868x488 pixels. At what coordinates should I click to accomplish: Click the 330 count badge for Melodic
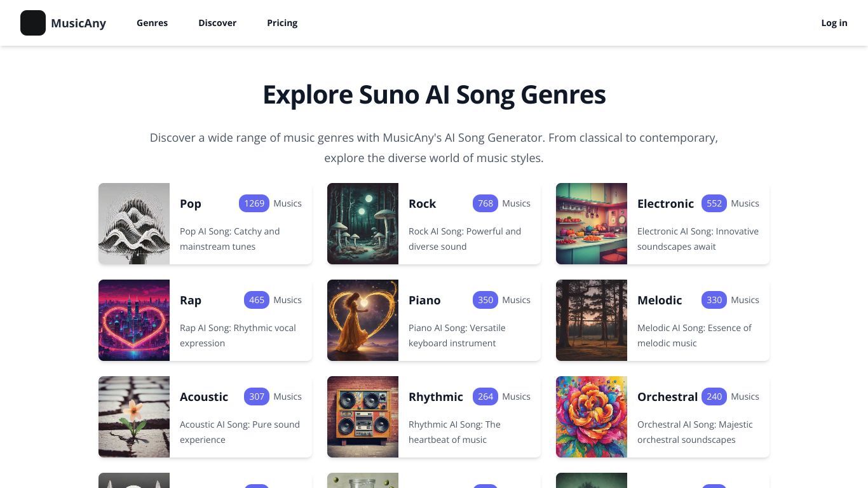click(x=714, y=300)
